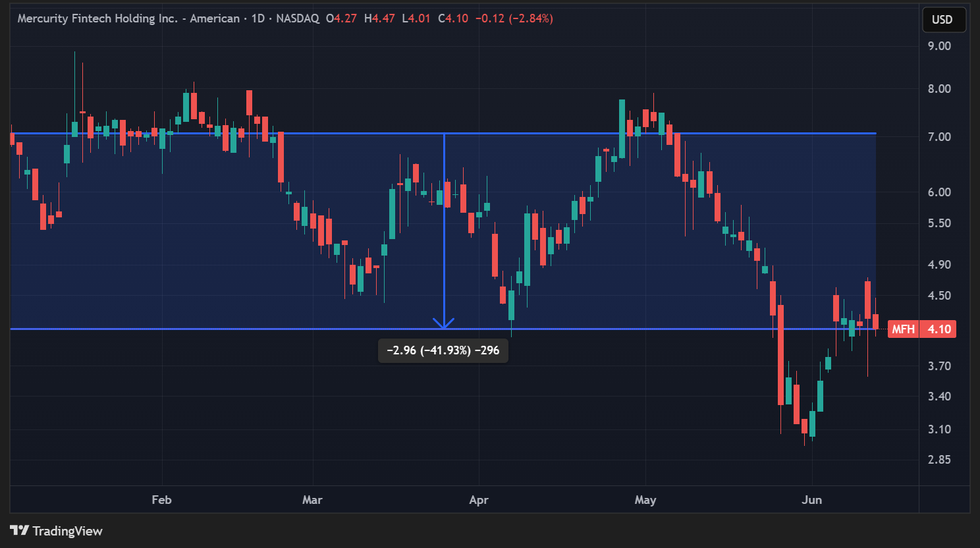This screenshot has width=980, height=548.
Task: Open the TradingView text link
Action: pyautogui.click(x=67, y=531)
